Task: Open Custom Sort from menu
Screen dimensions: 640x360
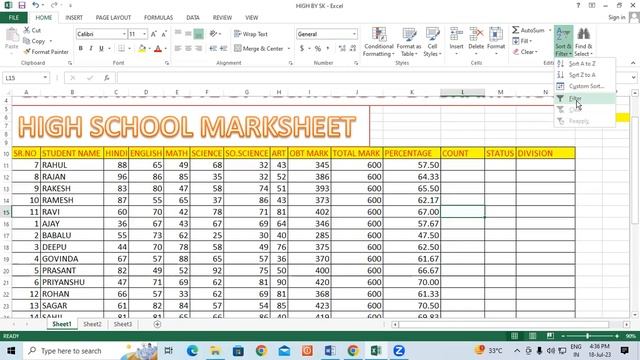Action: [x=585, y=86]
